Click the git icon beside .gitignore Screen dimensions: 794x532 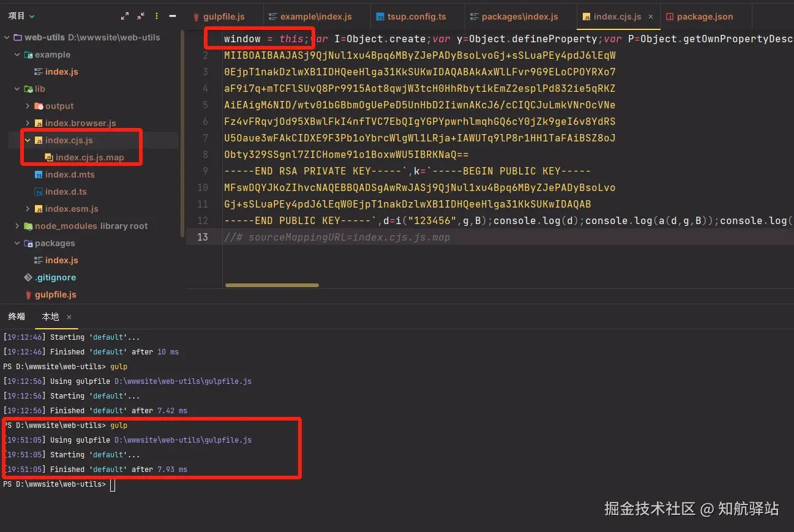point(28,277)
